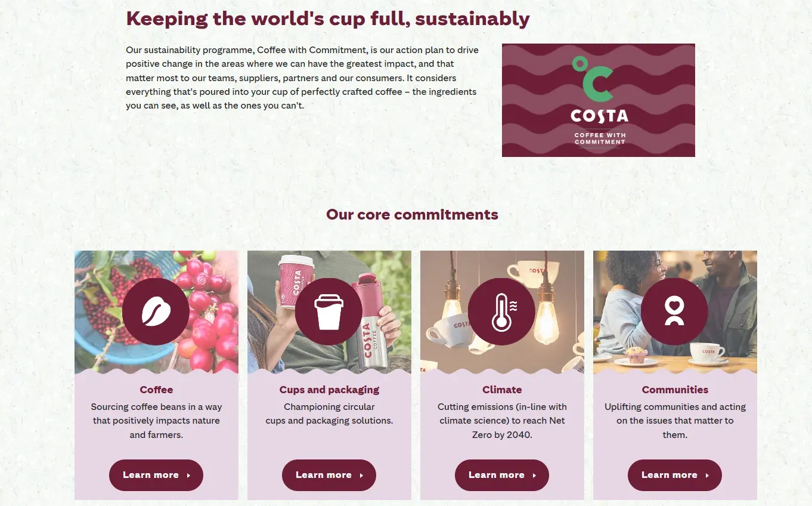The height and width of the screenshot is (506, 812).
Task: Select the Communities card title
Action: pyautogui.click(x=674, y=390)
